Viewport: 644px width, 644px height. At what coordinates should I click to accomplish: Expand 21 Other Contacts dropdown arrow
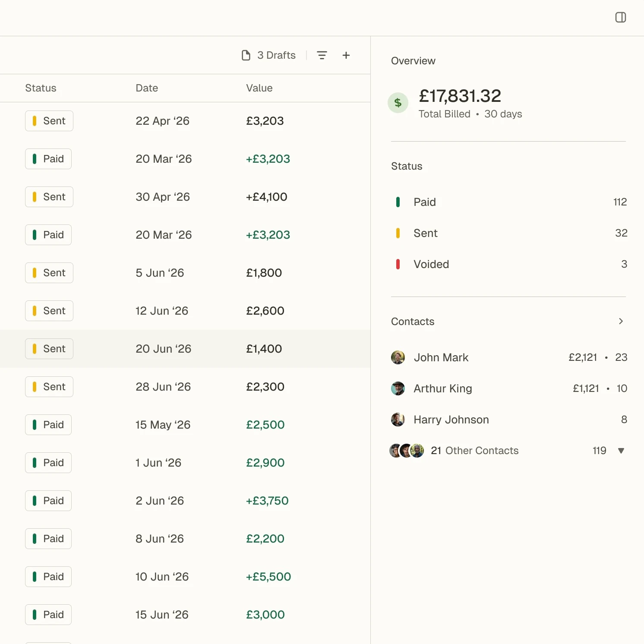click(x=621, y=451)
